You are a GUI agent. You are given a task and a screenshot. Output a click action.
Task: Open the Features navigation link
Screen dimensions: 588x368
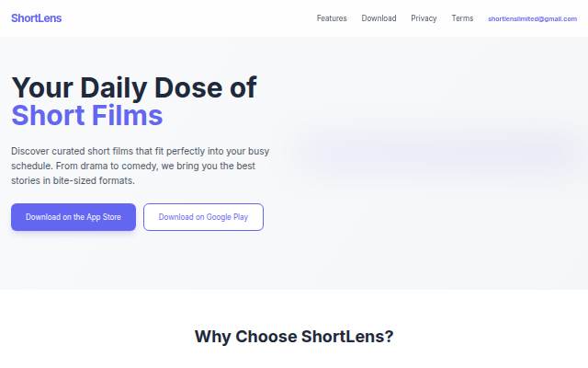pos(332,18)
